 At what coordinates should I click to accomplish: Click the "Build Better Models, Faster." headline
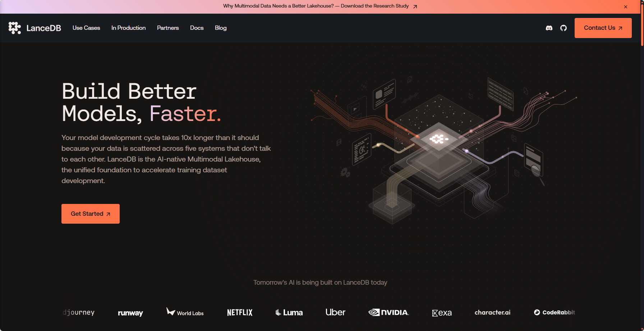(142, 102)
